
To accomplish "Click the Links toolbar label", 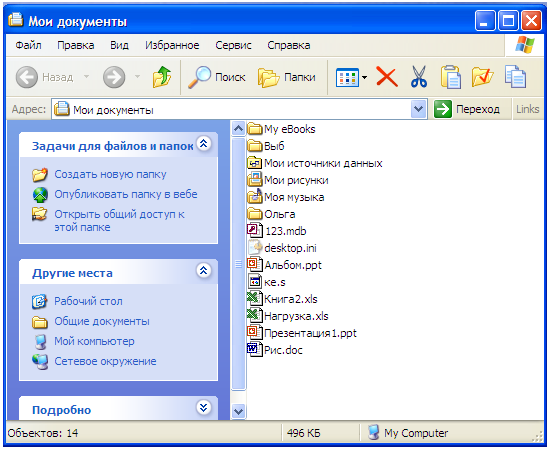I will [527, 109].
